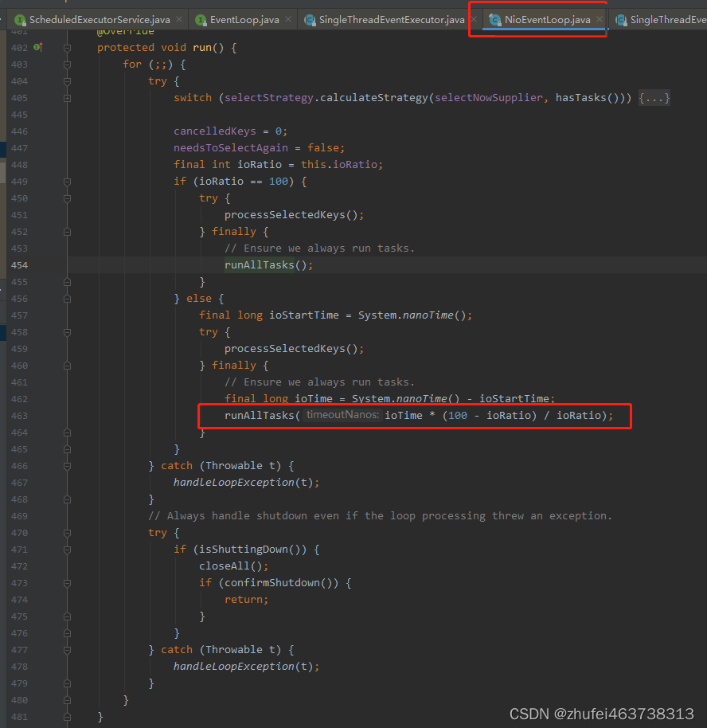Click needsToSelectAgain on line 447
Viewport: 707px width, 728px height.
click(x=231, y=147)
